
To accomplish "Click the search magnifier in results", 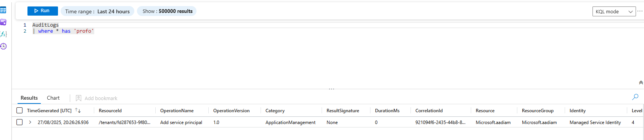I will pos(635,97).
